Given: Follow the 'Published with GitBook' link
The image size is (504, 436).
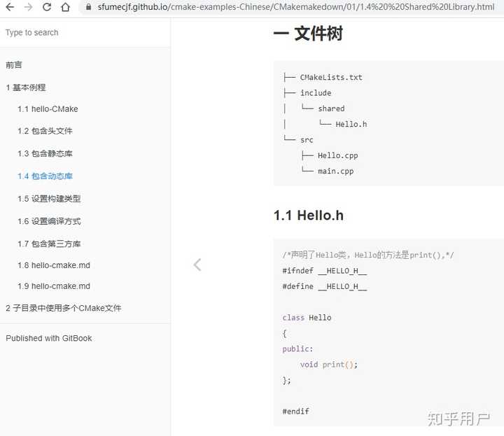Looking at the screenshot, I should [x=49, y=338].
